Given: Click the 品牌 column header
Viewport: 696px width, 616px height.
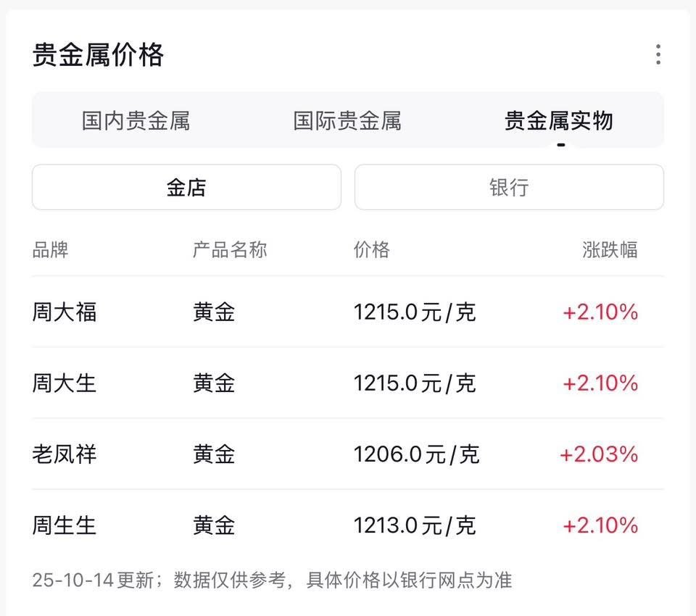Looking at the screenshot, I should click(50, 250).
